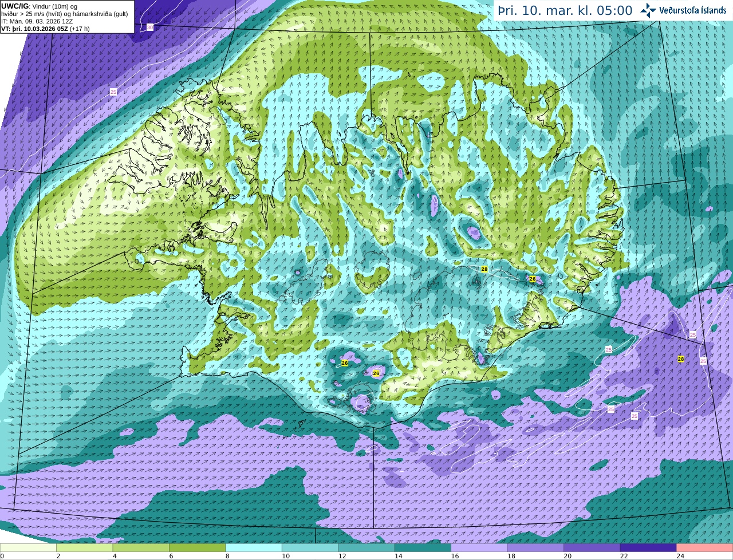Screen dimensions: 733x560
Task: Click the legend tick label '6'
Action: pyautogui.click(x=171, y=556)
